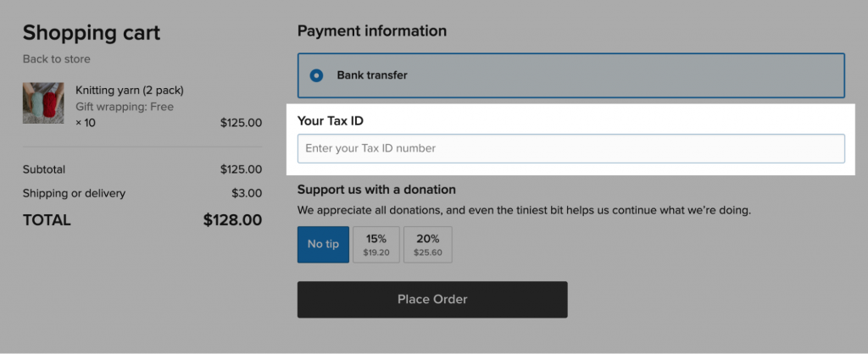Viewport: 868px width, 354px height.
Task: Click the $128.00 total amount
Action: [x=232, y=220]
